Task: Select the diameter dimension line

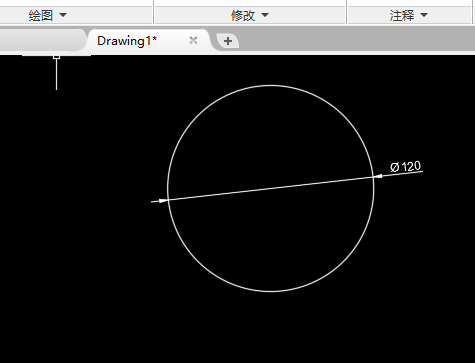Action: pos(271,189)
